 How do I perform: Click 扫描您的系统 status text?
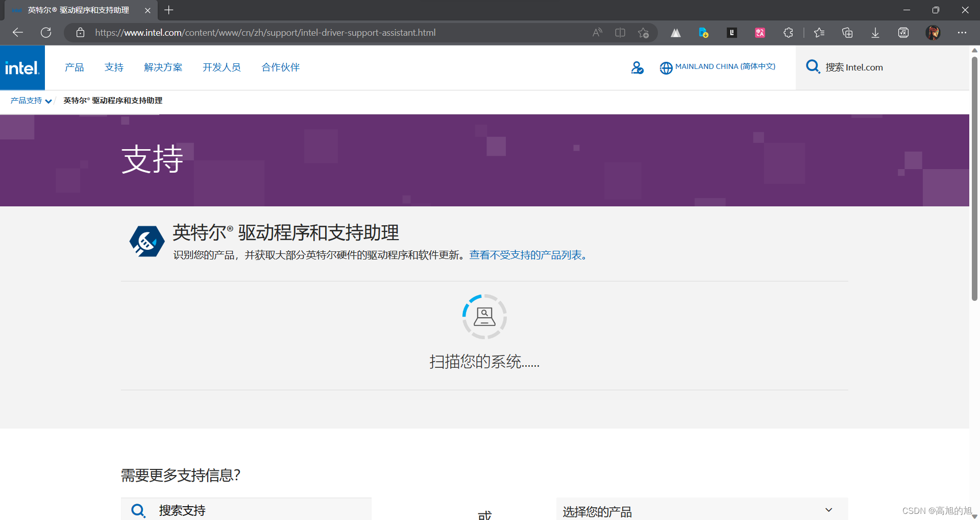click(x=484, y=362)
